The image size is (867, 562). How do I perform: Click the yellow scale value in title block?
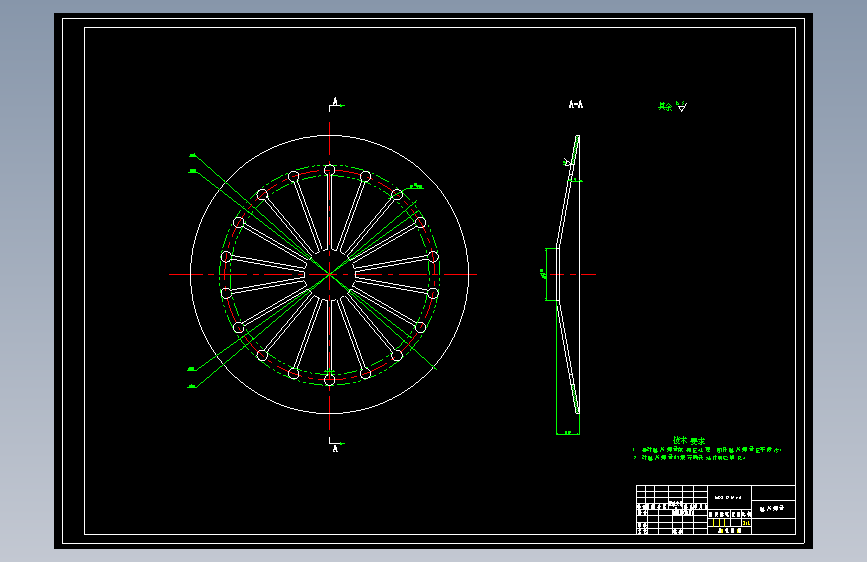coord(746,522)
